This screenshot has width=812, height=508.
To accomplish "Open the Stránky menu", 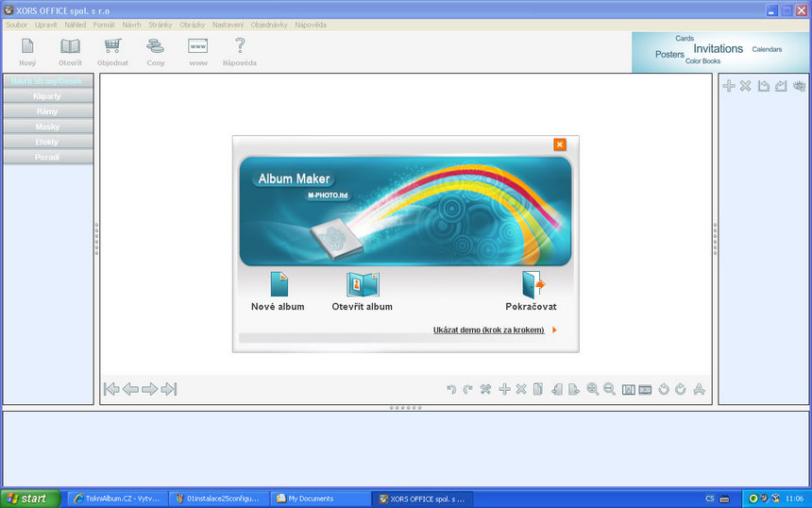I will tap(160, 25).
